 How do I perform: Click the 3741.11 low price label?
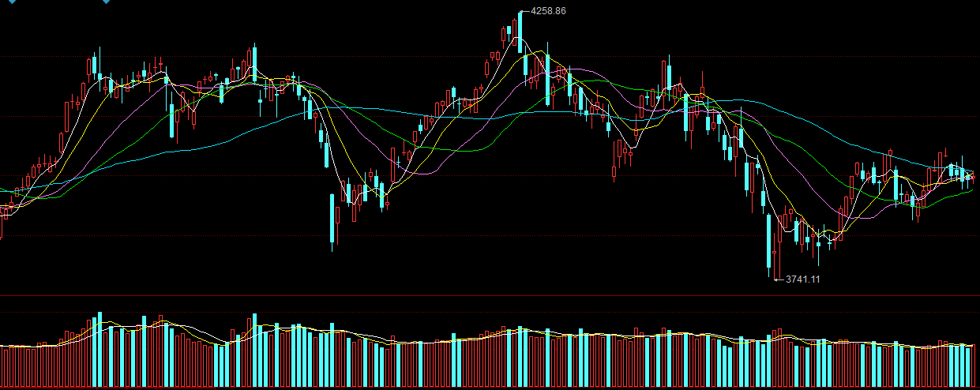click(x=803, y=279)
